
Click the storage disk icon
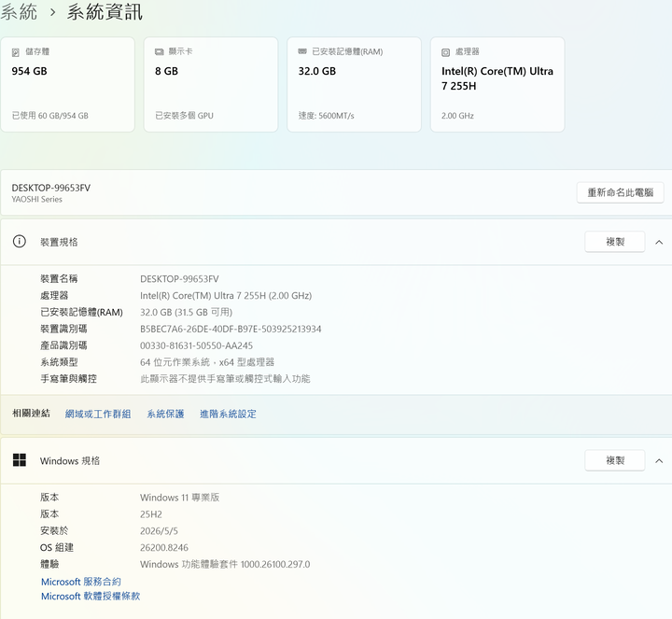click(16, 52)
